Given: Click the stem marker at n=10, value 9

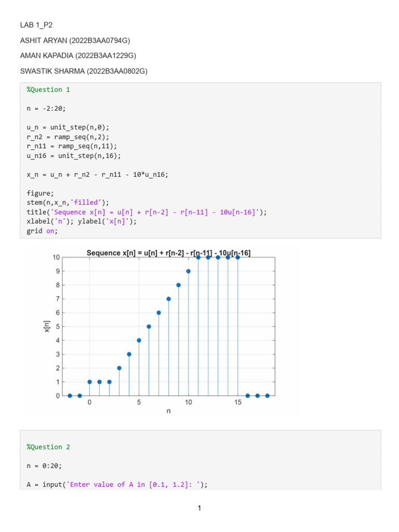Looking at the screenshot, I should pyautogui.click(x=188, y=271).
